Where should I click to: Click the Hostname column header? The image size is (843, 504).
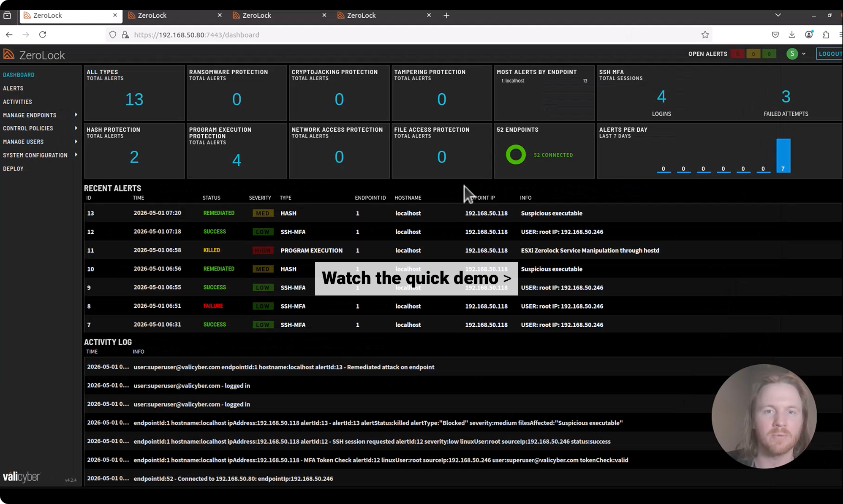coord(408,198)
